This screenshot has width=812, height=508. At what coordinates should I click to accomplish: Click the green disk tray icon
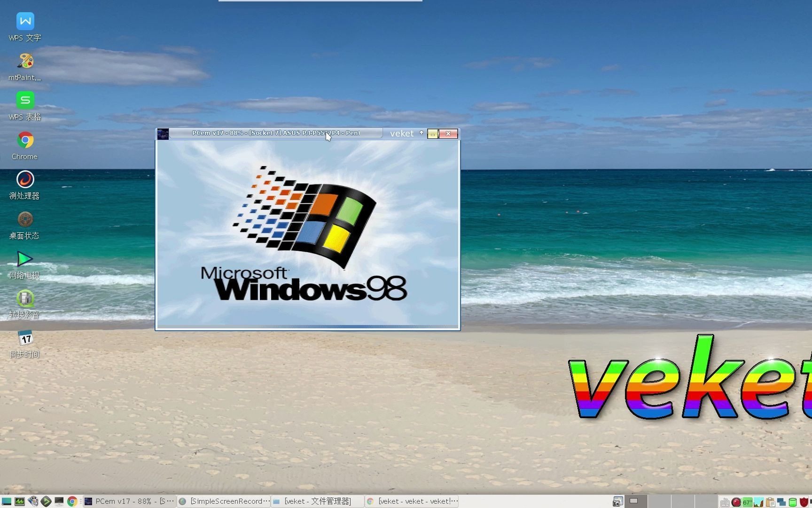point(792,502)
